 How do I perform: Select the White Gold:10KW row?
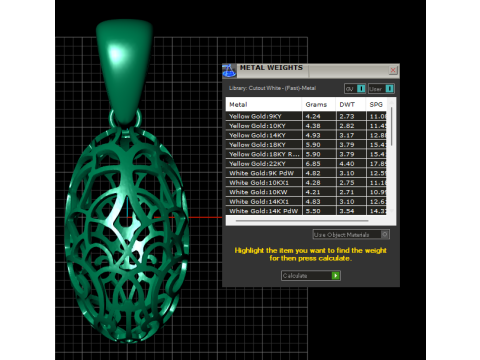coord(306,192)
